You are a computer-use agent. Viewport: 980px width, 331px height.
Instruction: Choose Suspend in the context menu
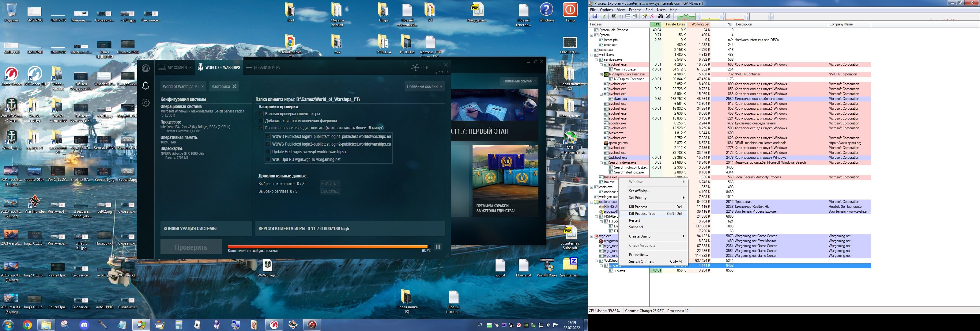[x=653, y=227]
